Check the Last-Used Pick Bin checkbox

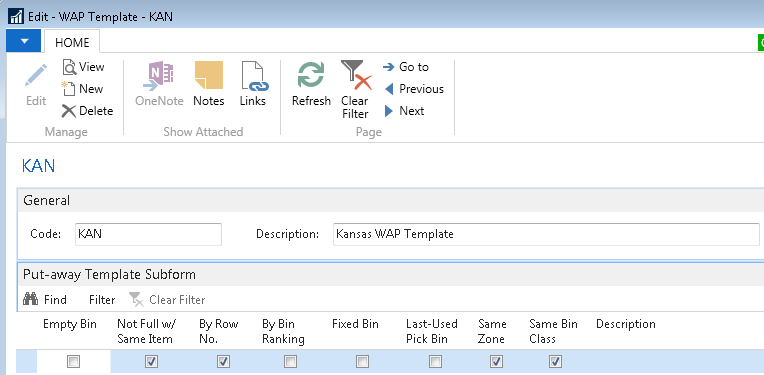coord(435,362)
